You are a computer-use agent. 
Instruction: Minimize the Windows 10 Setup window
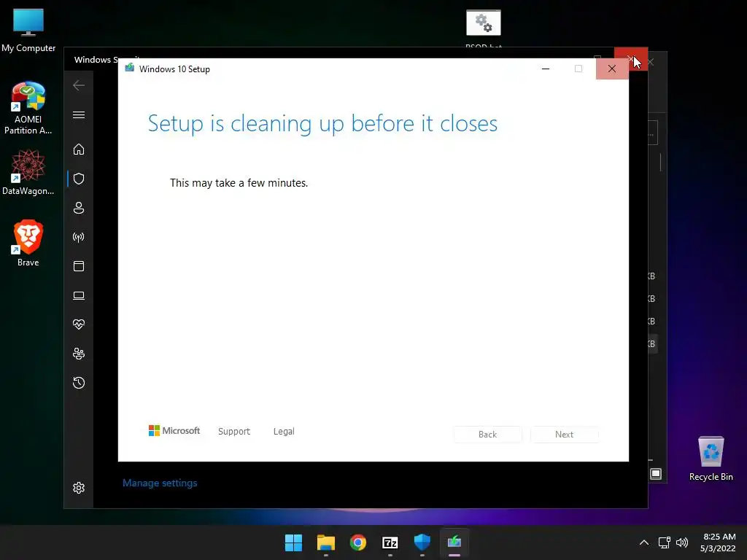(546, 69)
